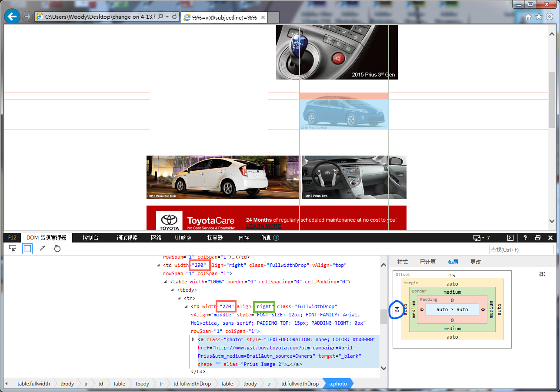Switch to the 样式 pane tab
Viewport: 560px width, 392px height.
click(403, 262)
